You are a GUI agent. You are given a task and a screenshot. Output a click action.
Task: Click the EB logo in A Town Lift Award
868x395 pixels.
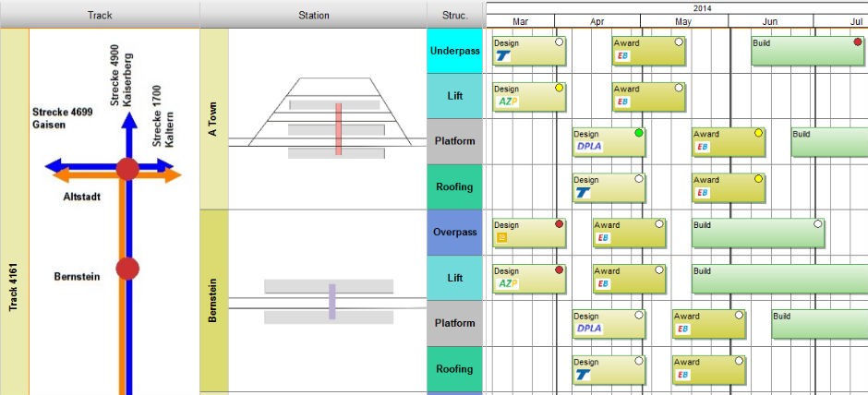[x=622, y=102]
